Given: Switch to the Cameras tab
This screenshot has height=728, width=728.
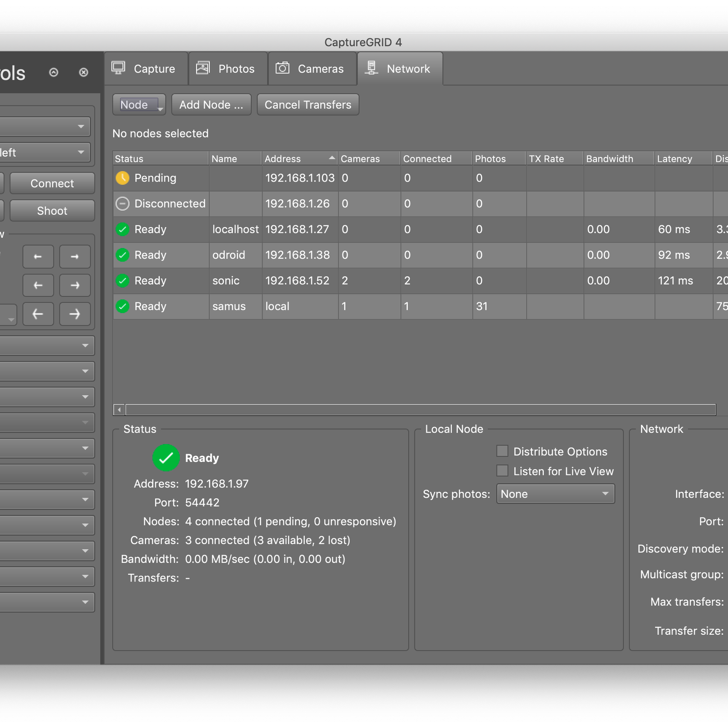Looking at the screenshot, I should click(x=312, y=69).
